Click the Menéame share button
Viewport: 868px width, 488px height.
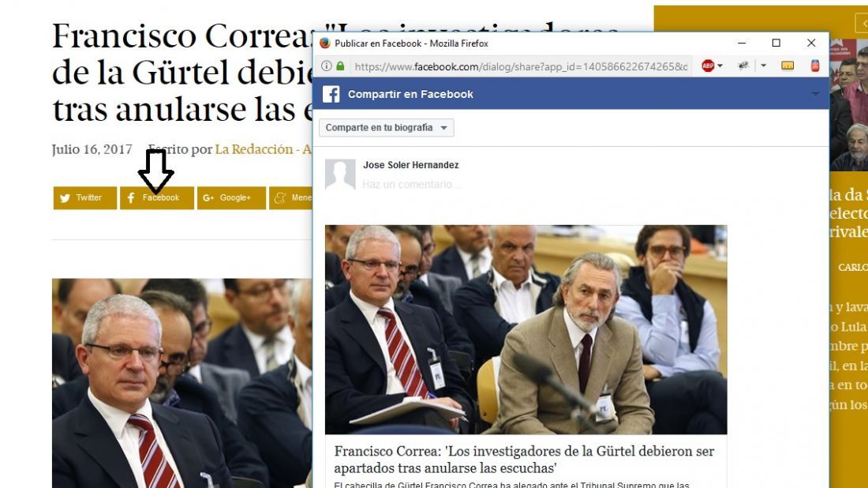tap(290, 197)
